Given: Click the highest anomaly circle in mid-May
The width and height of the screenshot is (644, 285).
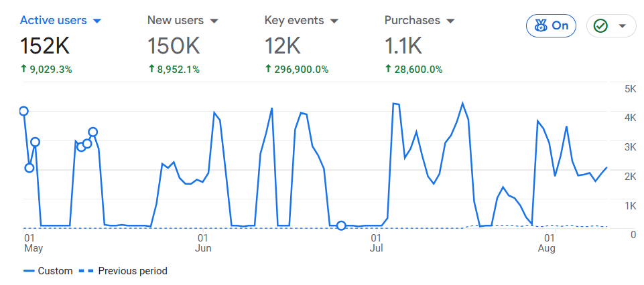Looking at the screenshot, I should 93,132.
